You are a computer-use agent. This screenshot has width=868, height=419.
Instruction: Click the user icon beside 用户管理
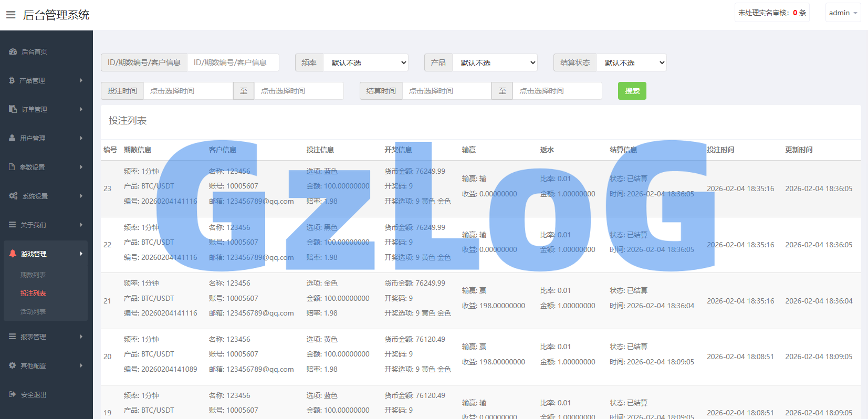point(12,138)
